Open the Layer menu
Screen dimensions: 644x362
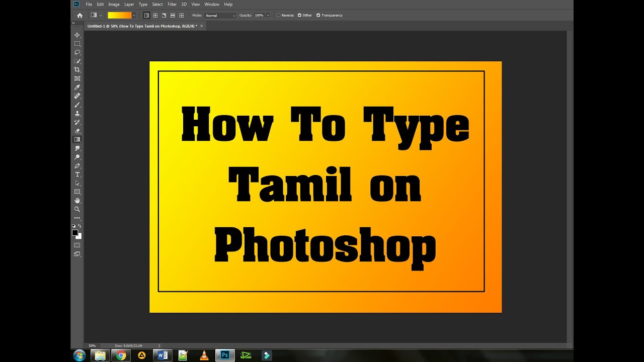click(x=129, y=4)
